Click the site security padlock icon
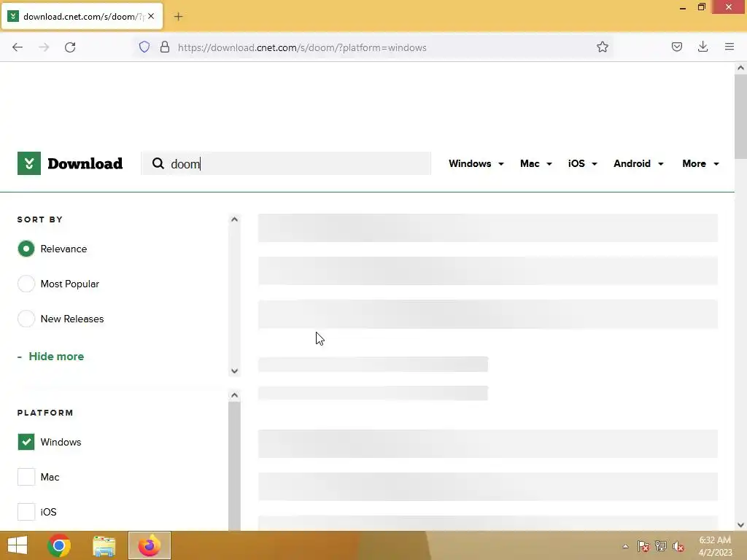Viewport: 747px width, 560px height. [165, 47]
